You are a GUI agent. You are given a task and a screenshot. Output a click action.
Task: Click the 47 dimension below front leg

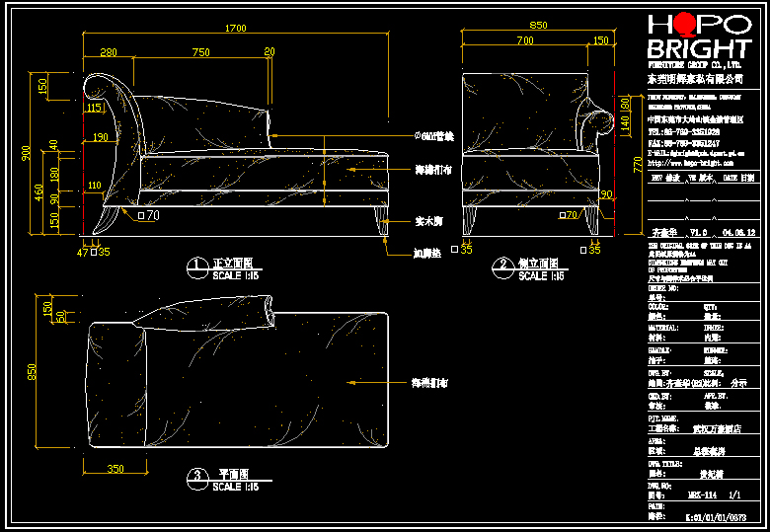click(x=83, y=253)
